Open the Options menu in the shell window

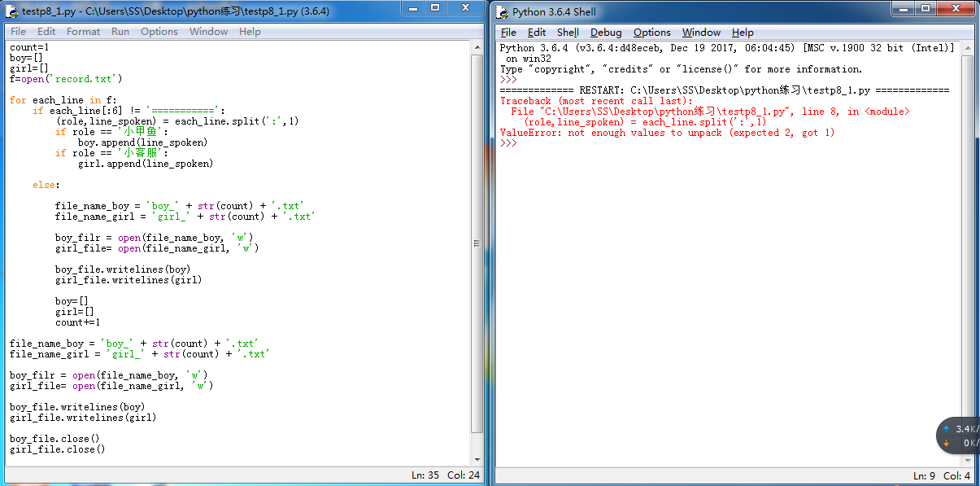coord(650,33)
